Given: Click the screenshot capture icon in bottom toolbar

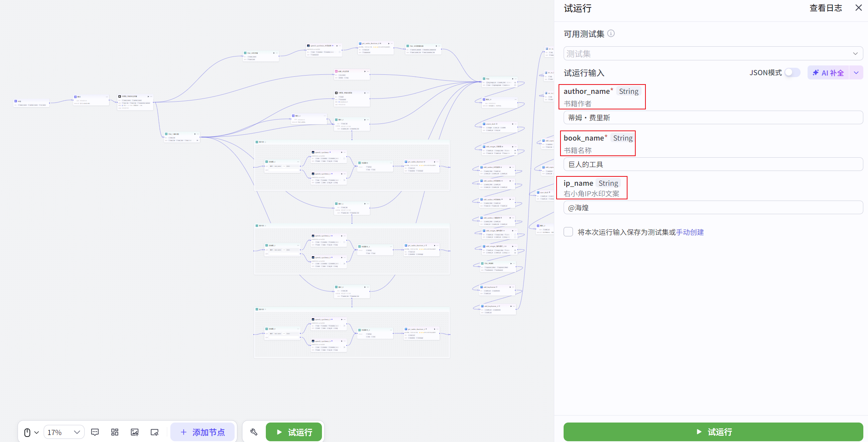Looking at the screenshot, I should click(154, 432).
